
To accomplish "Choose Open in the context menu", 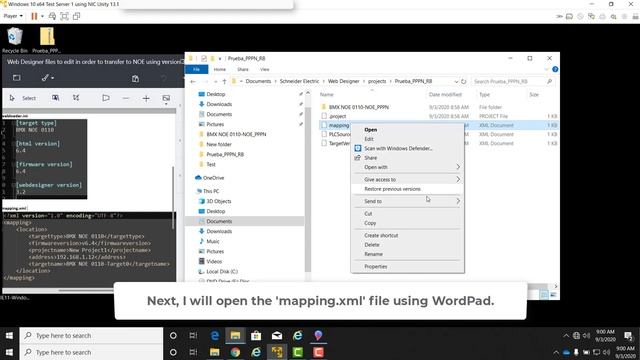I will (407, 129).
